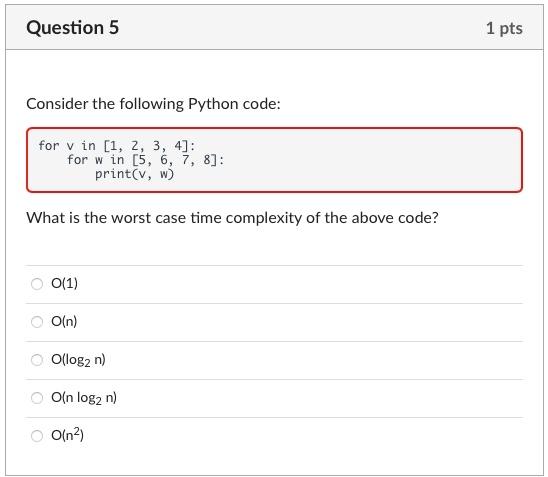Click the O(1) answer label text
Screen dimensions: 548x477
point(64,283)
